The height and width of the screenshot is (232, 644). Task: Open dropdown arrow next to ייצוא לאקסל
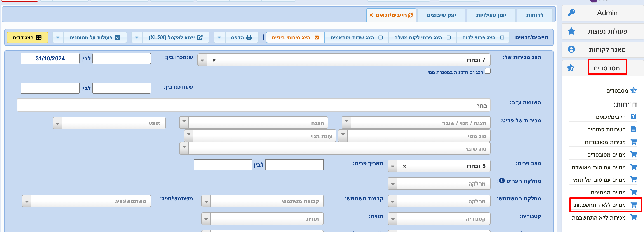click(x=137, y=37)
